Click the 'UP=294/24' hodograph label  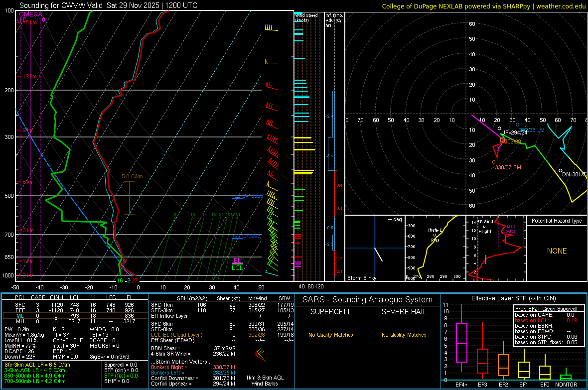pos(514,132)
